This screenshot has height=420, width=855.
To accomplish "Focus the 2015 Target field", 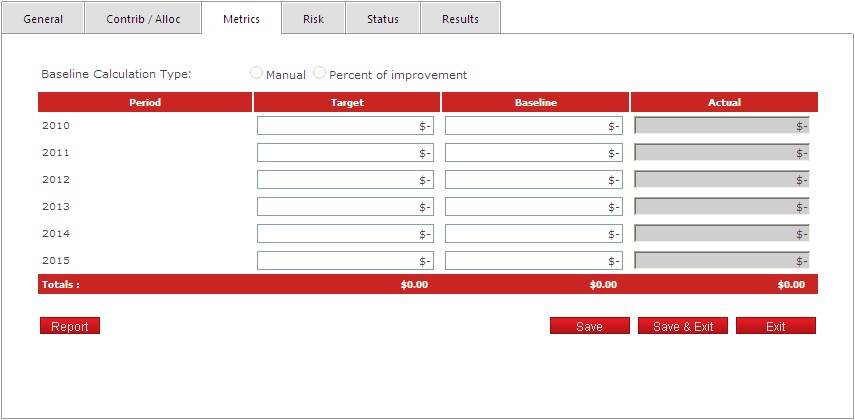I will (x=345, y=261).
